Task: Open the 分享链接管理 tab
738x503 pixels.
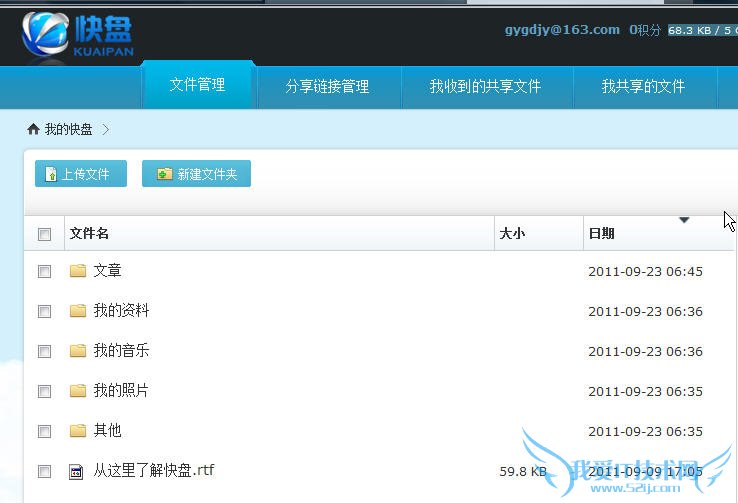Action: click(328, 87)
